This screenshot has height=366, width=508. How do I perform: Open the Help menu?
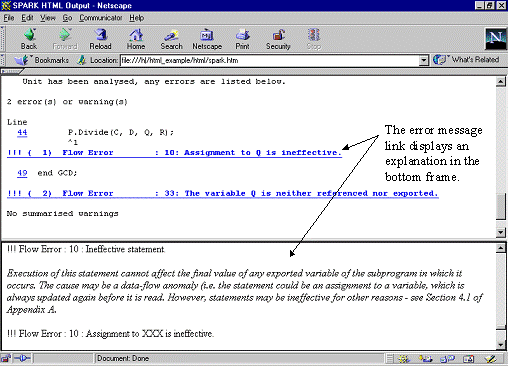(x=137, y=18)
